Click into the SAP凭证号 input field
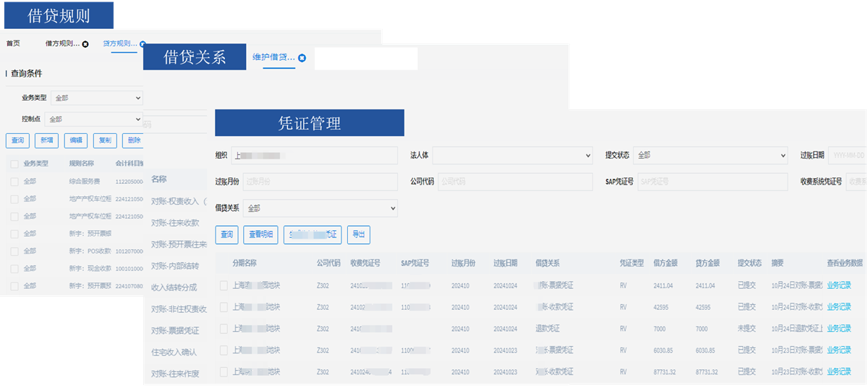This screenshot has height=386, width=868. click(710, 182)
